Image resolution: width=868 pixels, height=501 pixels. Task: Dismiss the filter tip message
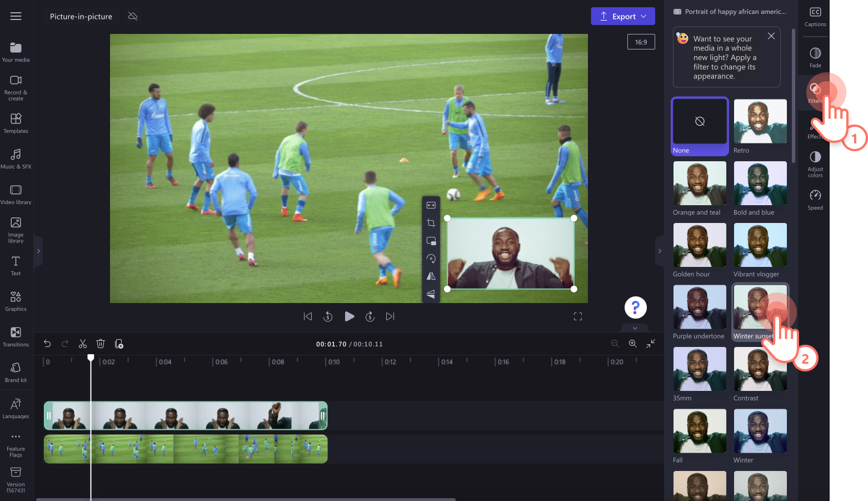pos(771,36)
